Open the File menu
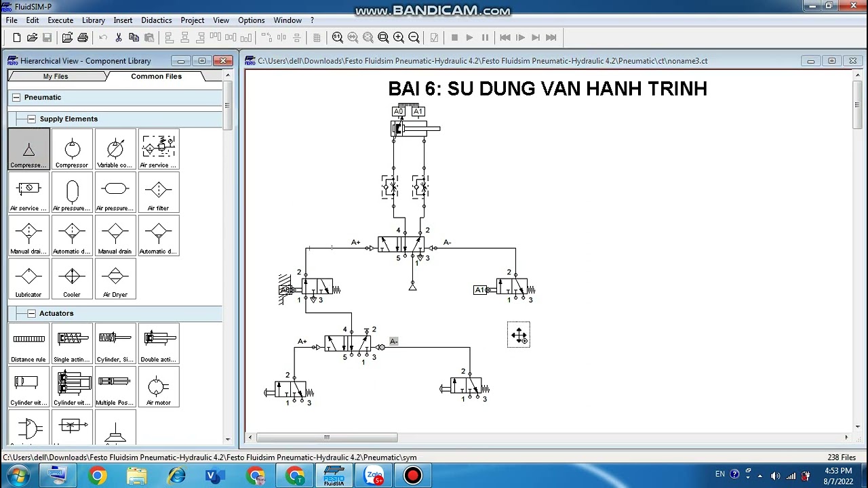 12,20
